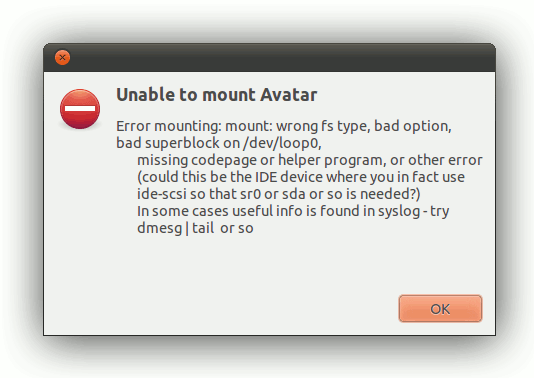Screen dimensions: 534x378
Task: Click the 'Error mounting: mount: wrong fs type' line
Action: coord(284,126)
